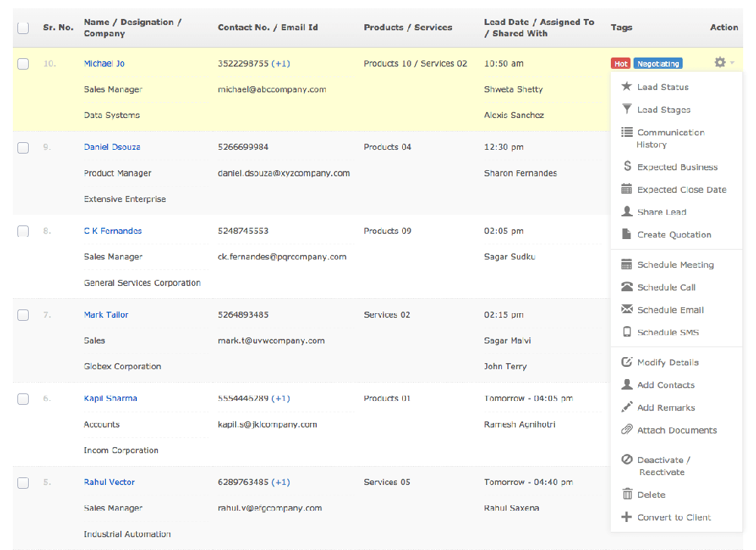Click the edit icon beside Modify Details
This screenshot has width=756, height=550.
pos(627,362)
